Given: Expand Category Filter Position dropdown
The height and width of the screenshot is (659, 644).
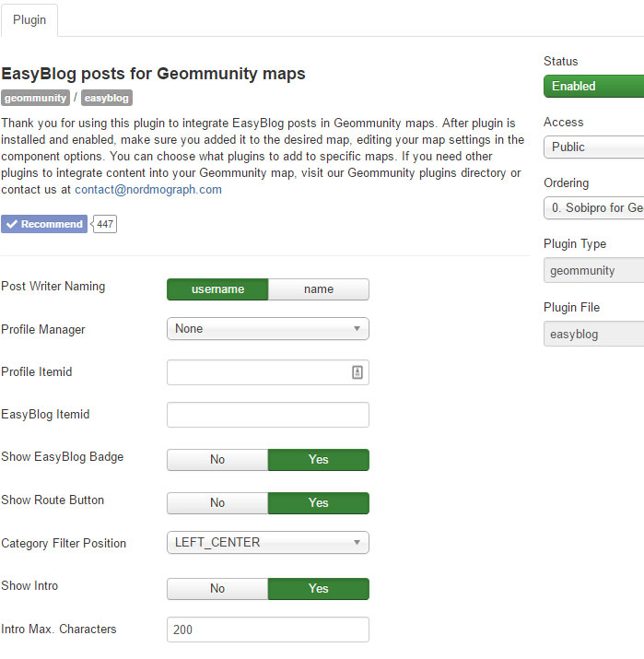Looking at the screenshot, I should click(268, 542).
